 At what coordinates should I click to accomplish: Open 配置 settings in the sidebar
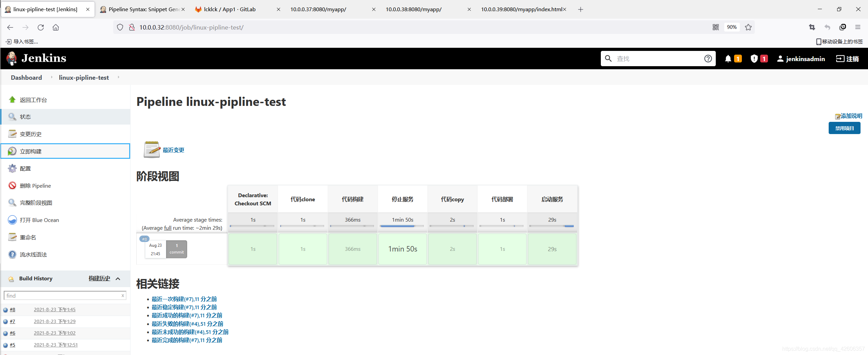coord(25,168)
